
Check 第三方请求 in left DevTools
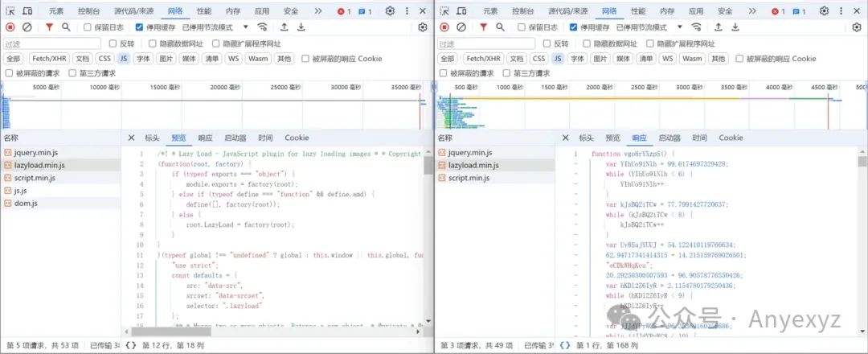click(x=72, y=73)
